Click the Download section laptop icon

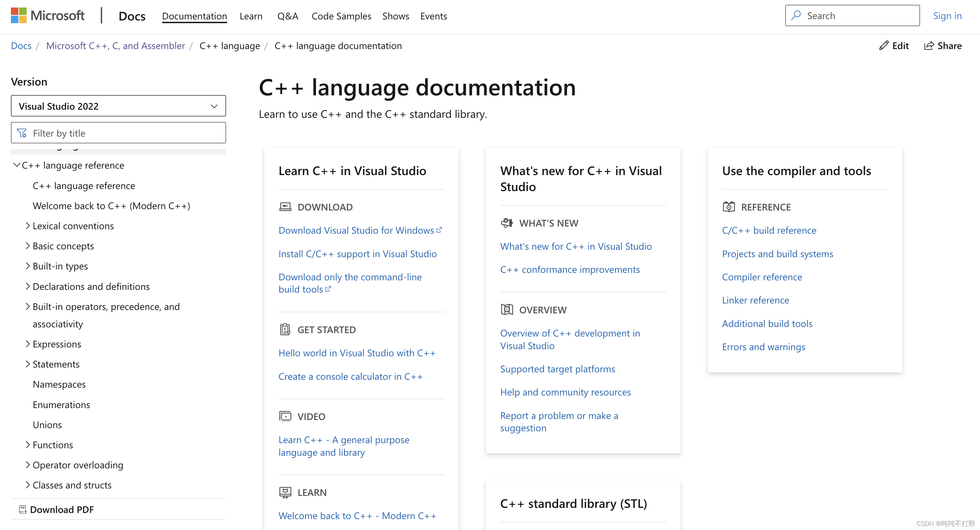(x=285, y=207)
